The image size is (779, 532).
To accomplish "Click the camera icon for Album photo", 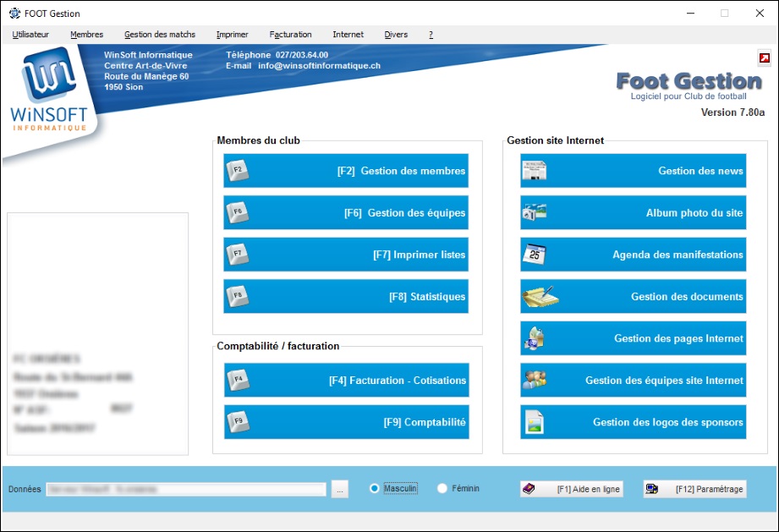I will pyautogui.click(x=535, y=212).
